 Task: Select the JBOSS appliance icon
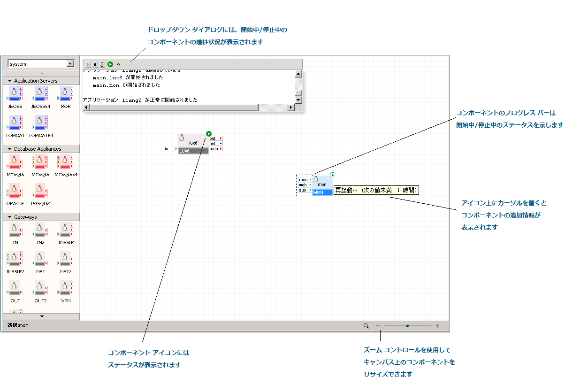click(x=15, y=93)
